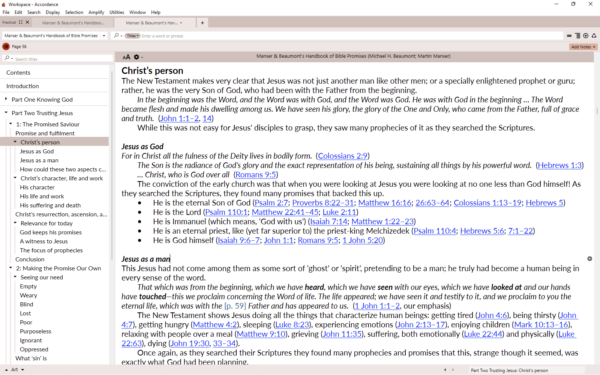The width and height of the screenshot is (600, 375).
Task: Open the Isaiah 7:14 reference
Action: (328, 222)
